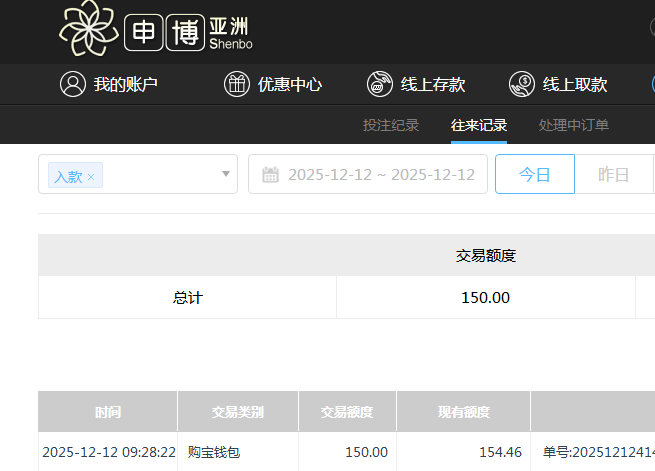Click the 总计 summary row label
This screenshot has height=471, width=655.
188,298
